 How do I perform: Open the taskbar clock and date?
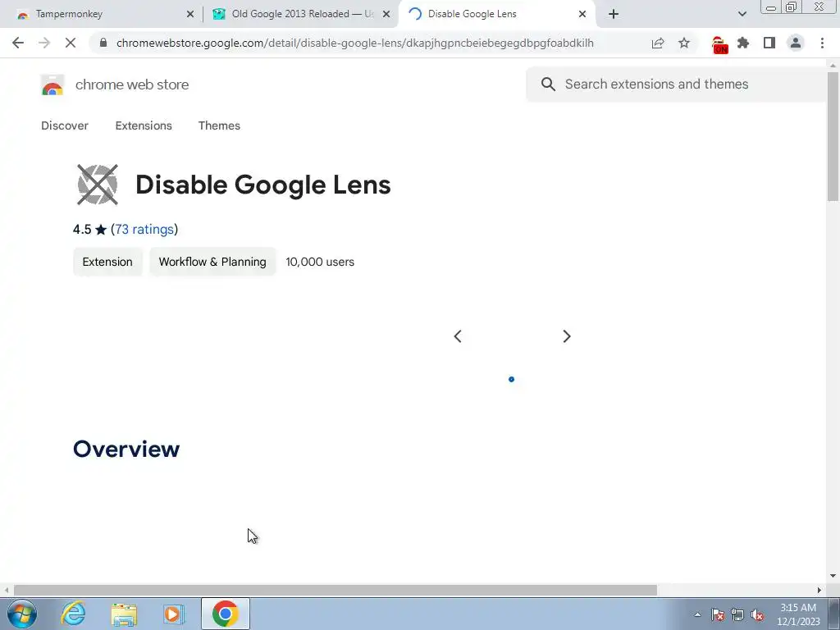[x=798, y=614]
